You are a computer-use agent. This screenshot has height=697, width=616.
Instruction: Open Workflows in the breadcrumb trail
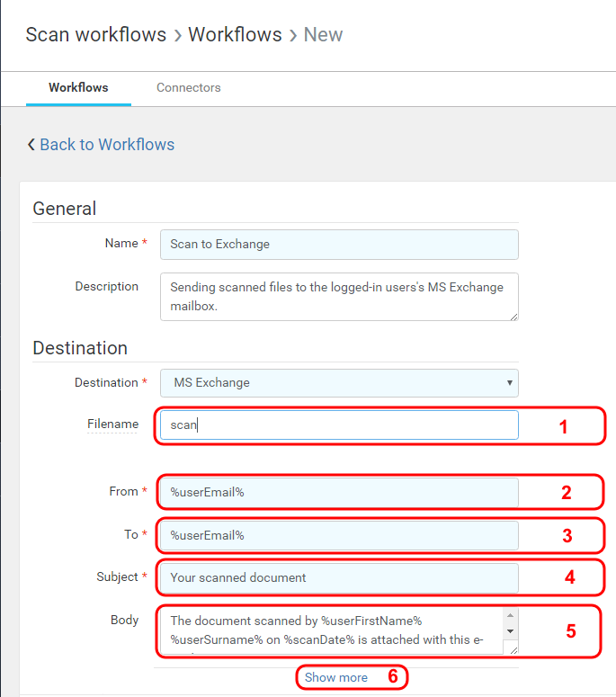click(234, 35)
